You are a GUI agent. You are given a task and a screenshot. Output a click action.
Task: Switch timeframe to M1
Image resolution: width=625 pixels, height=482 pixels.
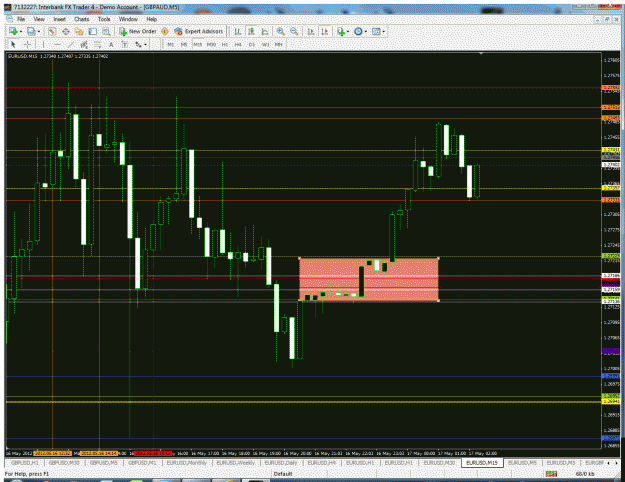(x=171, y=45)
